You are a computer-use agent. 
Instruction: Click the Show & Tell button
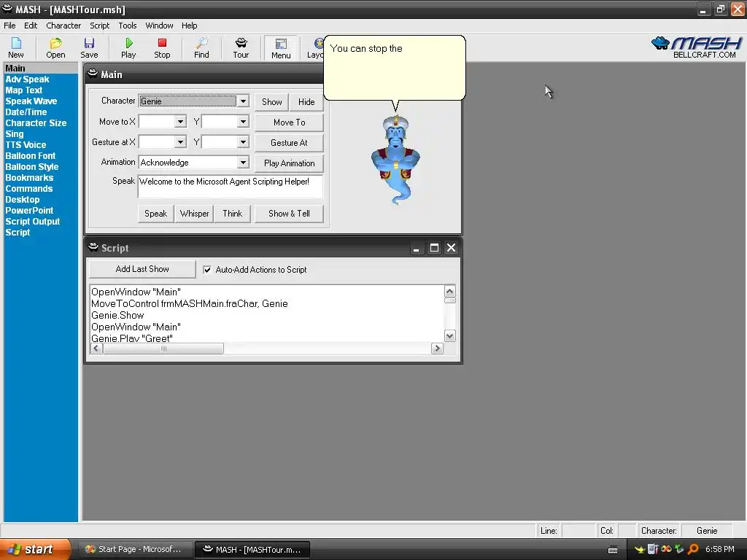[x=289, y=214]
